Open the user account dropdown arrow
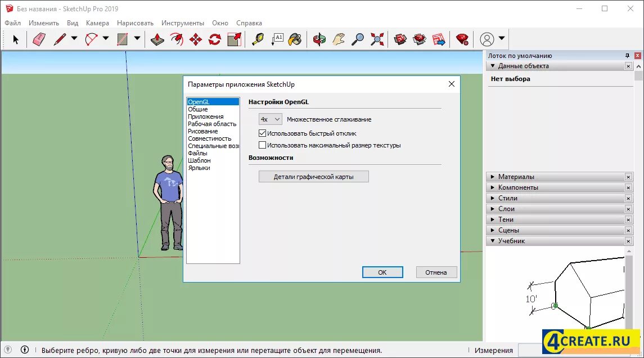Viewport: 644px width, 358px height. pos(502,38)
